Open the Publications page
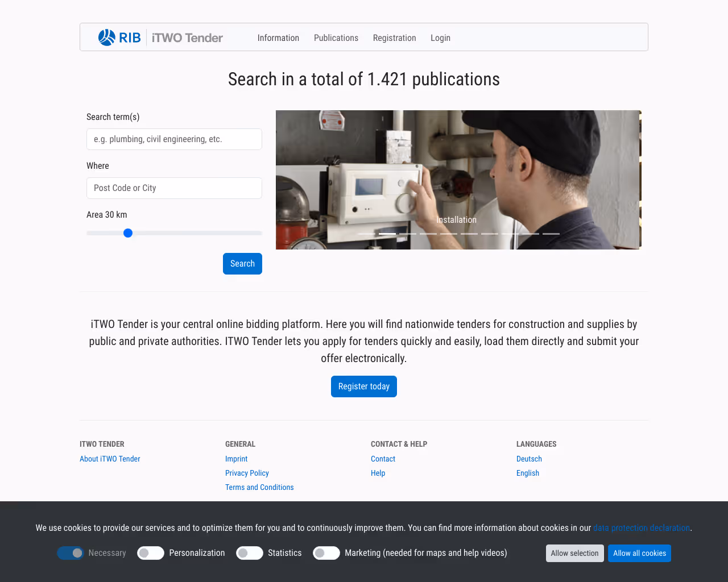The image size is (728, 582). click(336, 38)
